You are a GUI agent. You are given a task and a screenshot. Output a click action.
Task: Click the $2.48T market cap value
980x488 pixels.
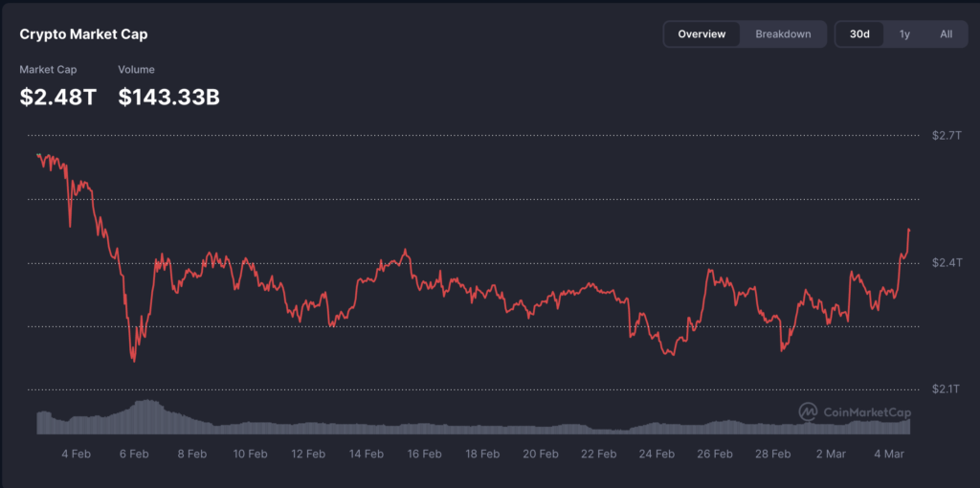58,96
